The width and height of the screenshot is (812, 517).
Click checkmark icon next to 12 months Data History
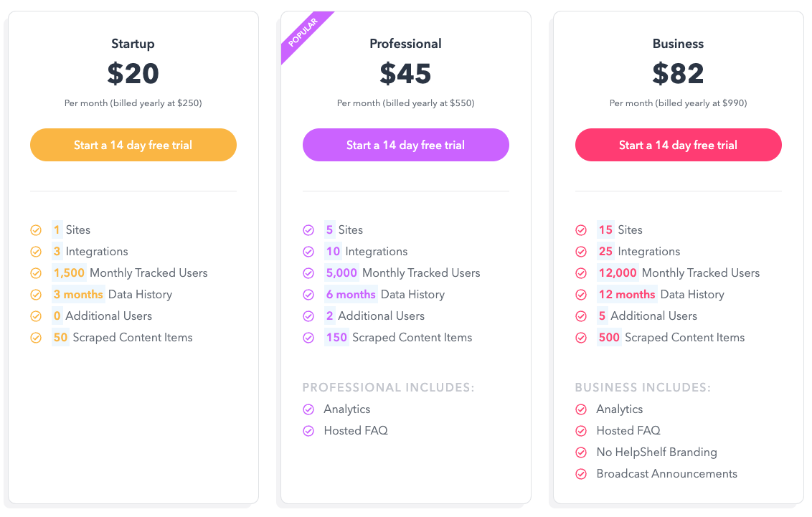pyautogui.click(x=581, y=295)
